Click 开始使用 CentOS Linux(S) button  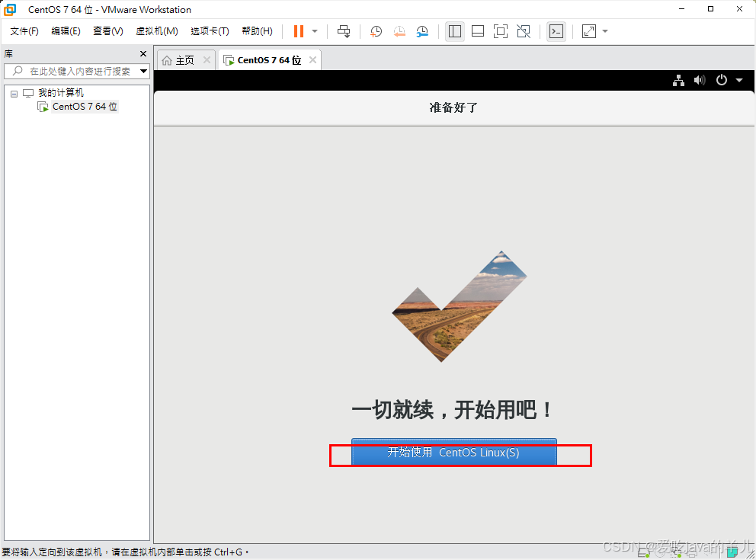tap(453, 452)
